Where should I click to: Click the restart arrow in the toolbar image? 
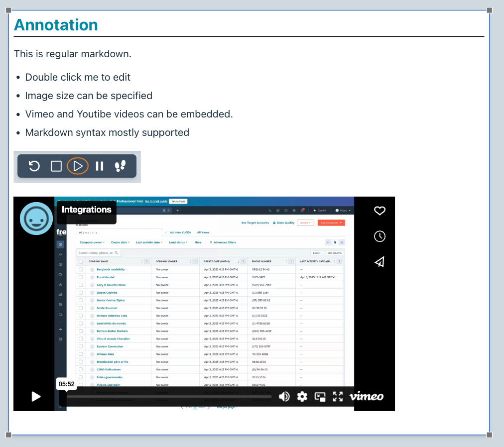click(x=34, y=166)
